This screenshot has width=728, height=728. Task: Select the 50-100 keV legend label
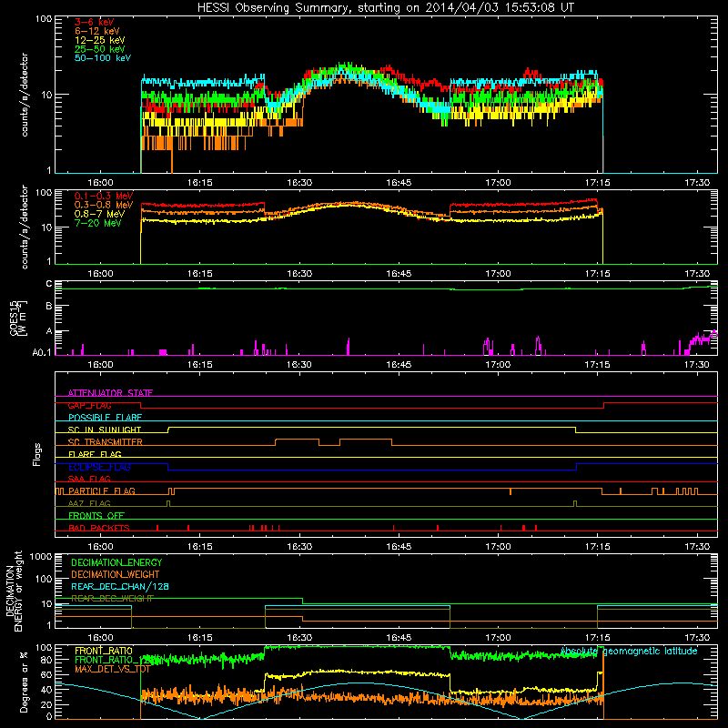coord(103,58)
